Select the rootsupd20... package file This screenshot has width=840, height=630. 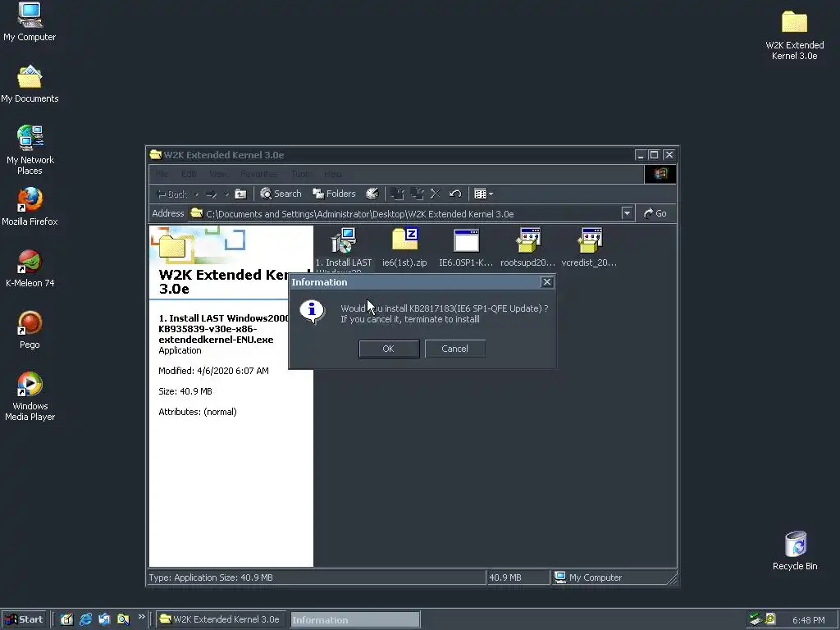pos(527,248)
